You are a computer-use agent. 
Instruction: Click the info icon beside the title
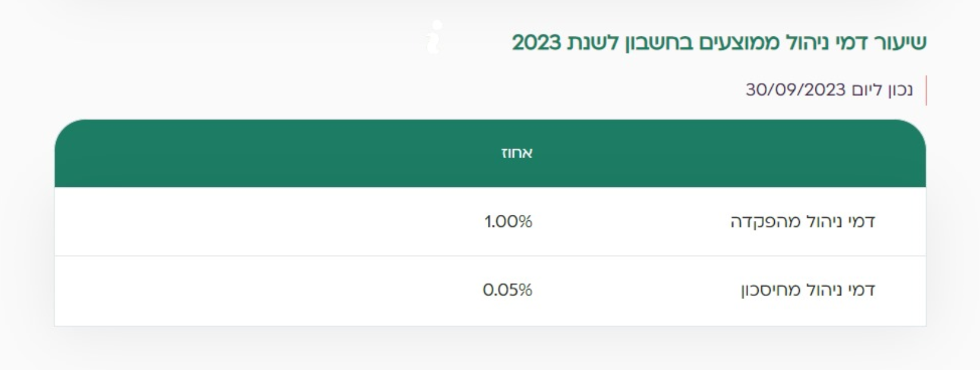pyautogui.click(x=435, y=38)
